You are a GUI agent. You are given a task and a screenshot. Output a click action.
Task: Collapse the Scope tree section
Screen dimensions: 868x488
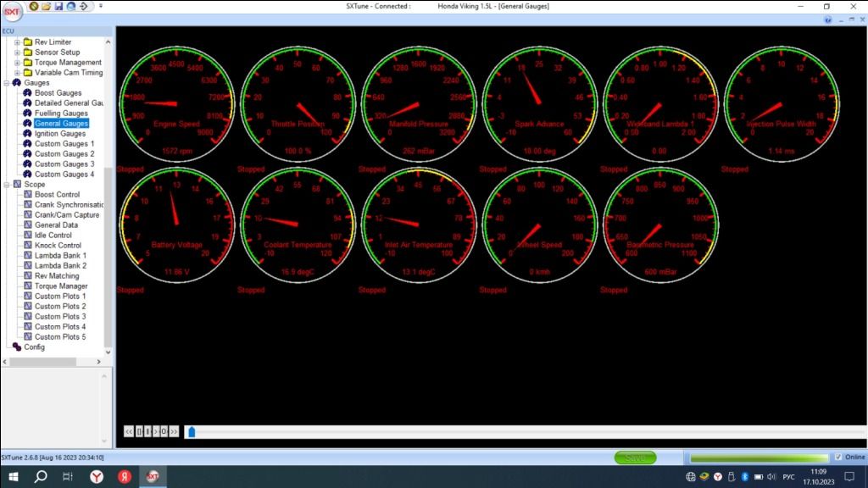click(x=7, y=184)
